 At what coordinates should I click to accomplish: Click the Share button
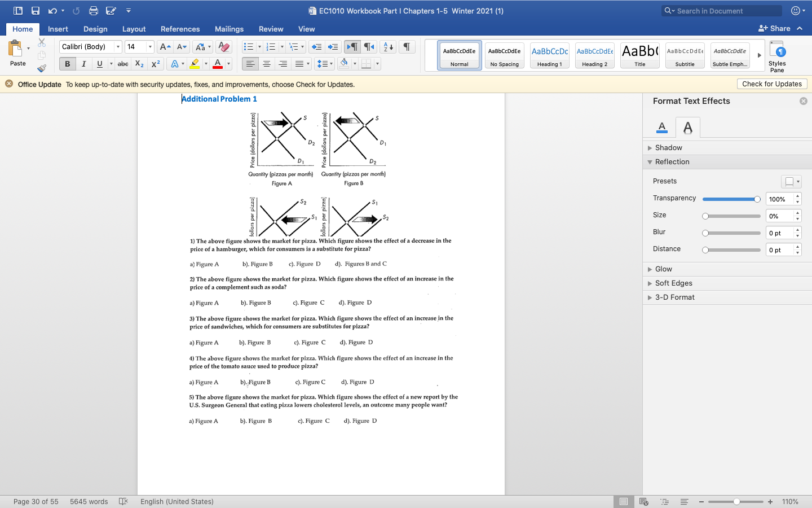(774, 28)
